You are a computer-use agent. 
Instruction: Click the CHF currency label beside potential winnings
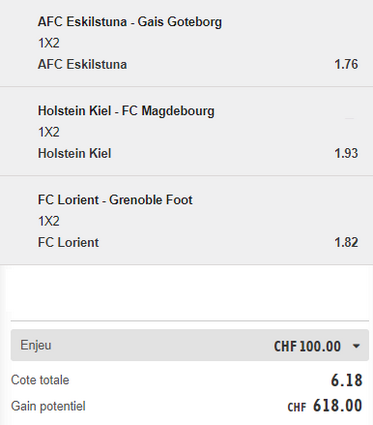tap(297, 407)
